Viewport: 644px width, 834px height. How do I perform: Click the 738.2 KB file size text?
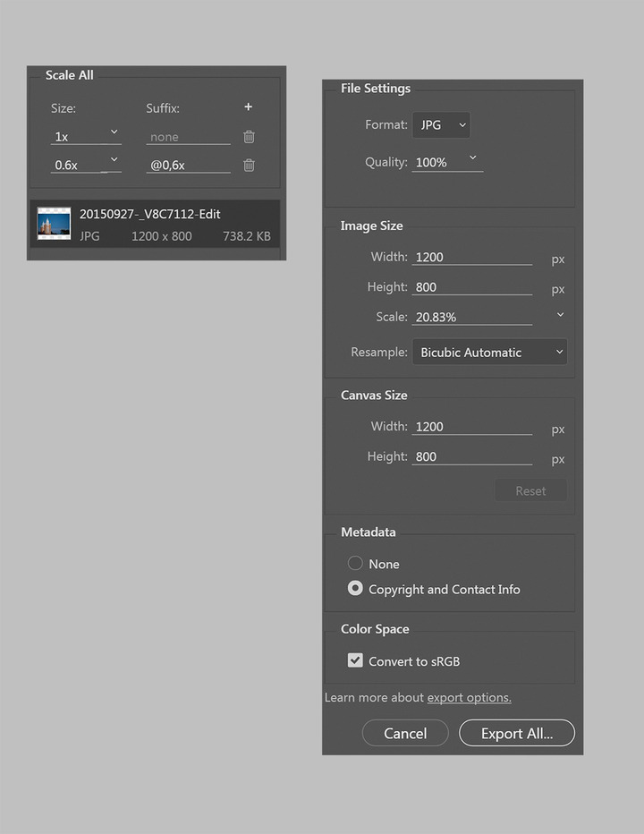click(x=247, y=236)
